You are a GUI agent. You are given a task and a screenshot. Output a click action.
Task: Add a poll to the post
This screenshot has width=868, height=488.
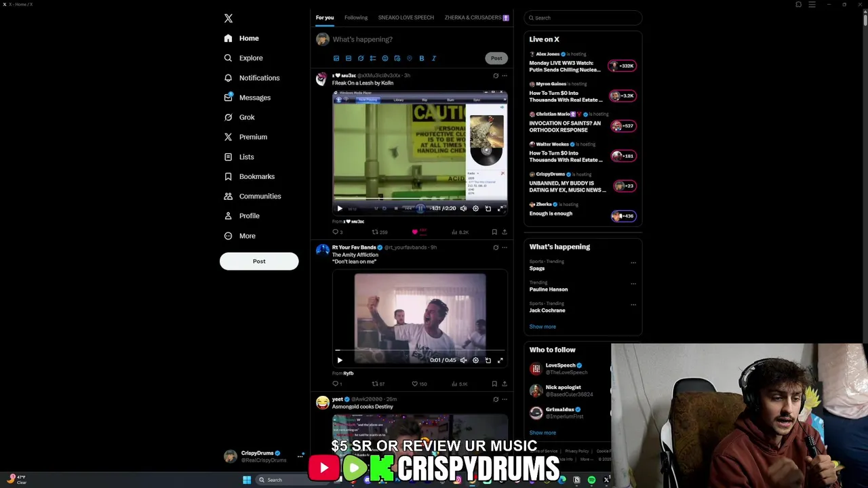(x=373, y=58)
